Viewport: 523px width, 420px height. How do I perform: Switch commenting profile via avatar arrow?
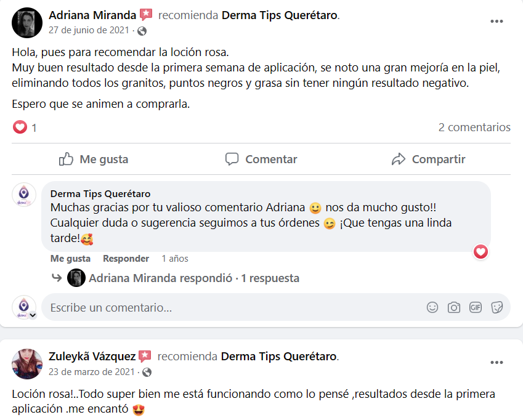tap(33, 315)
